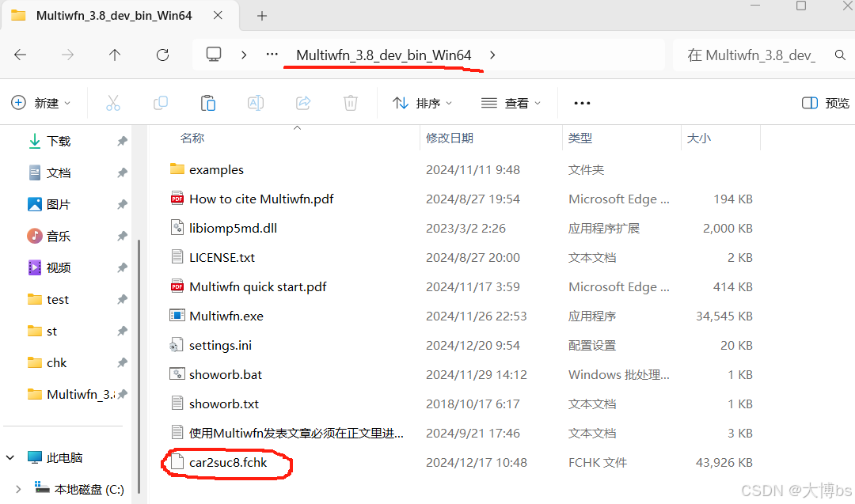Select 此电脑 in the navigation pane

coord(64,457)
